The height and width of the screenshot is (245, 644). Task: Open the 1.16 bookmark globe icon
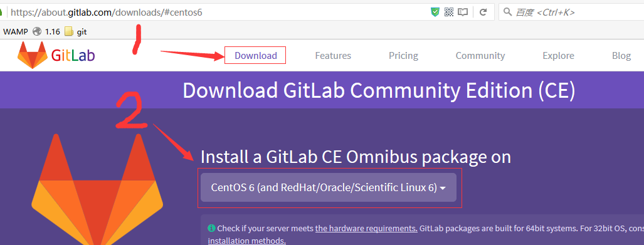click(x=38, y=31)
